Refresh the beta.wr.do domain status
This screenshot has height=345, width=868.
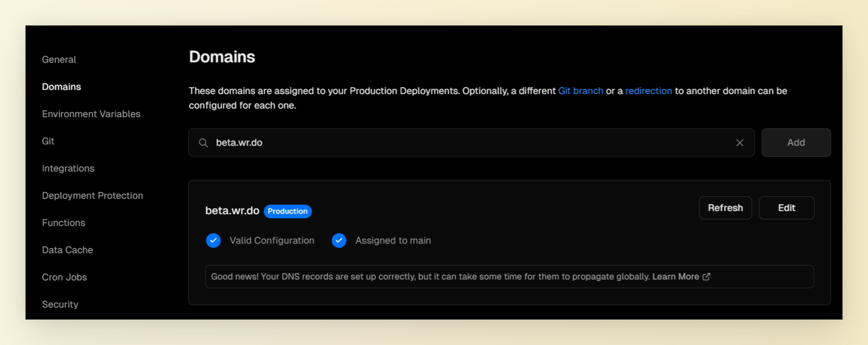point(725,208)
